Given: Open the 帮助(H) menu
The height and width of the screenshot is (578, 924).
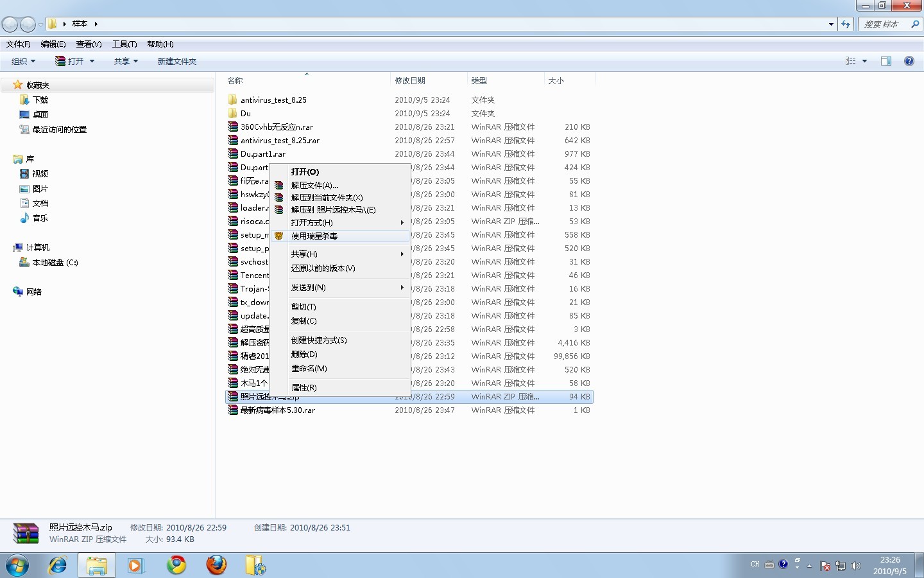Looking at the screenshot, I should tap(160, 44).
